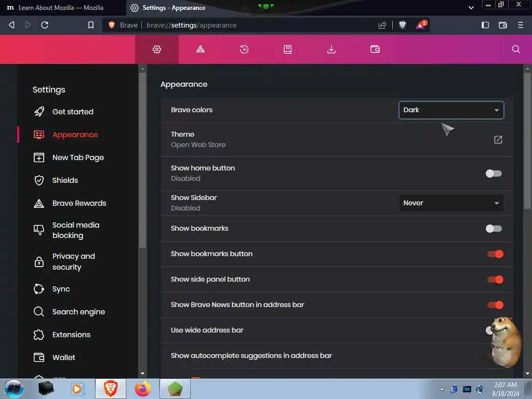Show hidden system tray icons arrow

click(x=442, y=389)
